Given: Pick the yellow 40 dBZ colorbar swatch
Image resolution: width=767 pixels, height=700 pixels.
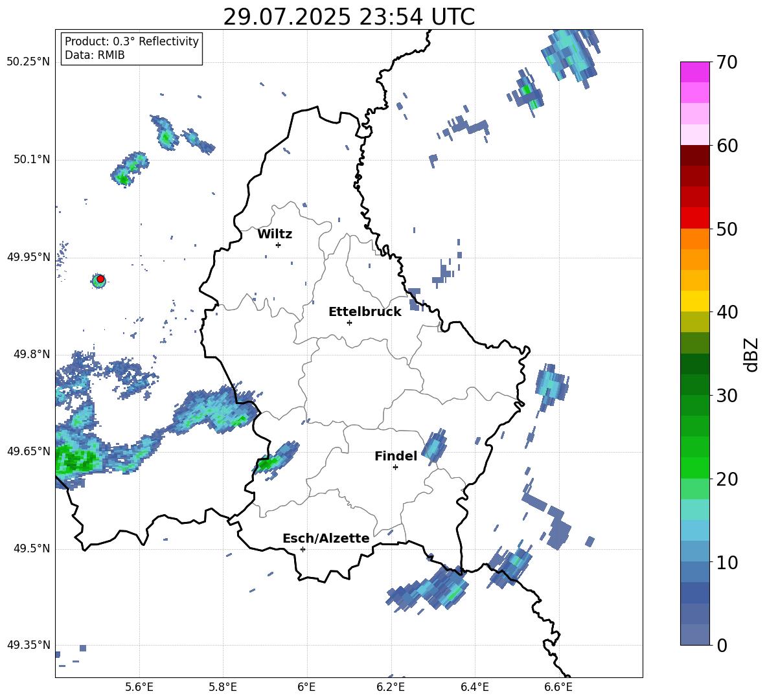Looking at the screenshot, I should [x=694, y=301].
